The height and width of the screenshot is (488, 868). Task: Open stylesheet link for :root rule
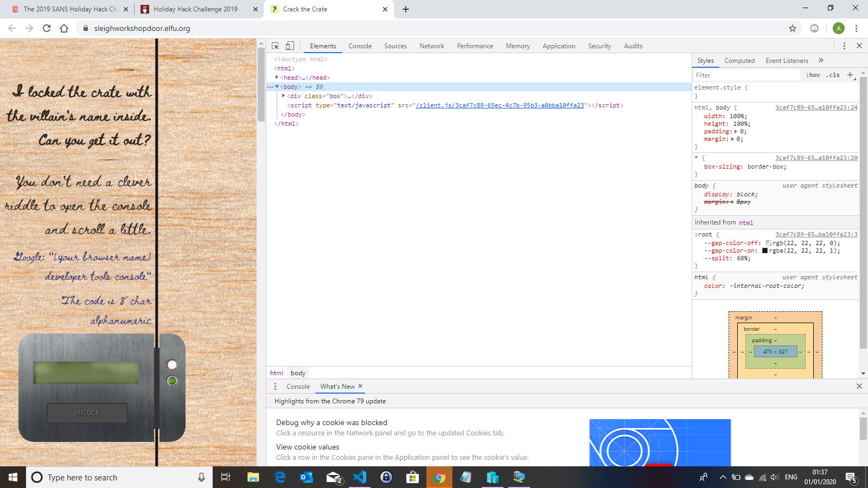click(816, 234)
